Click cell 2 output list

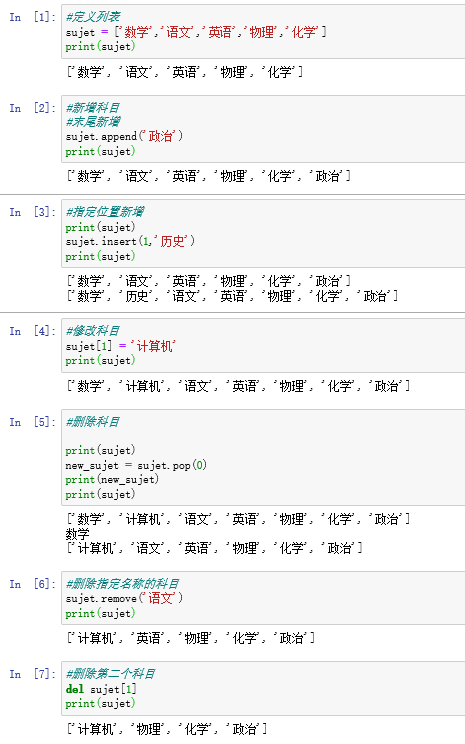(x=208, y=177)
